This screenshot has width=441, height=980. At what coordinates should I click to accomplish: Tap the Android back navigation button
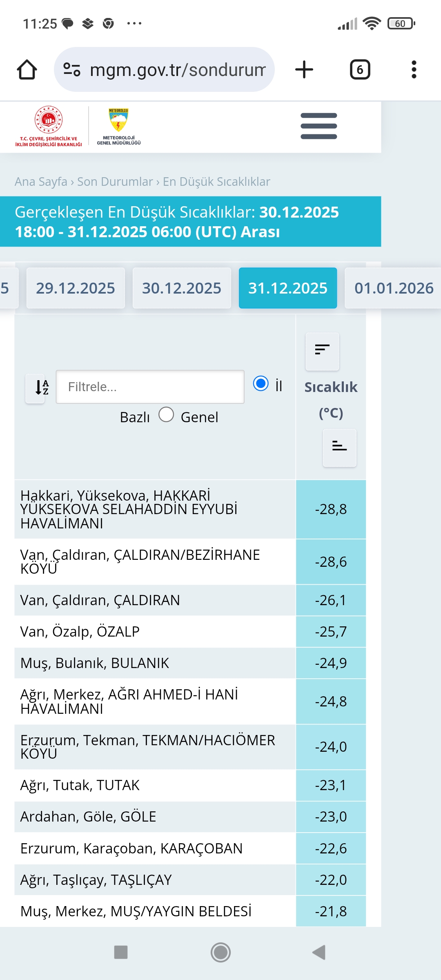319,952
